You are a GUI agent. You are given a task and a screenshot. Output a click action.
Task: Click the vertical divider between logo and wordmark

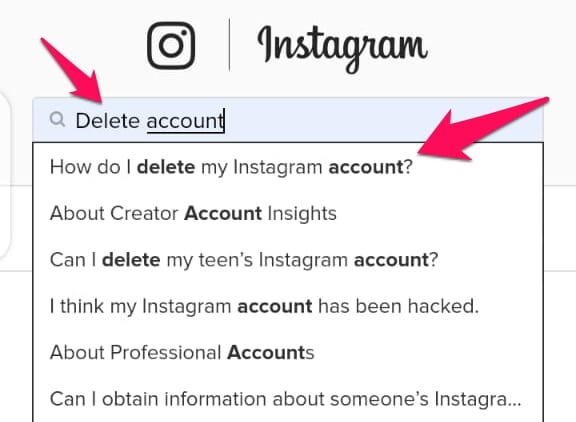click(230, 44)
